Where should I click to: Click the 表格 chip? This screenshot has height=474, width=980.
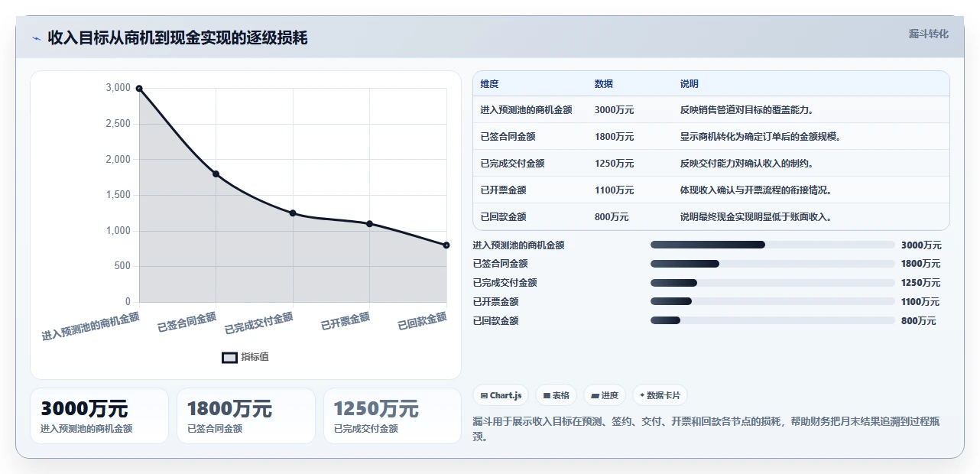(x=556, y=395)
